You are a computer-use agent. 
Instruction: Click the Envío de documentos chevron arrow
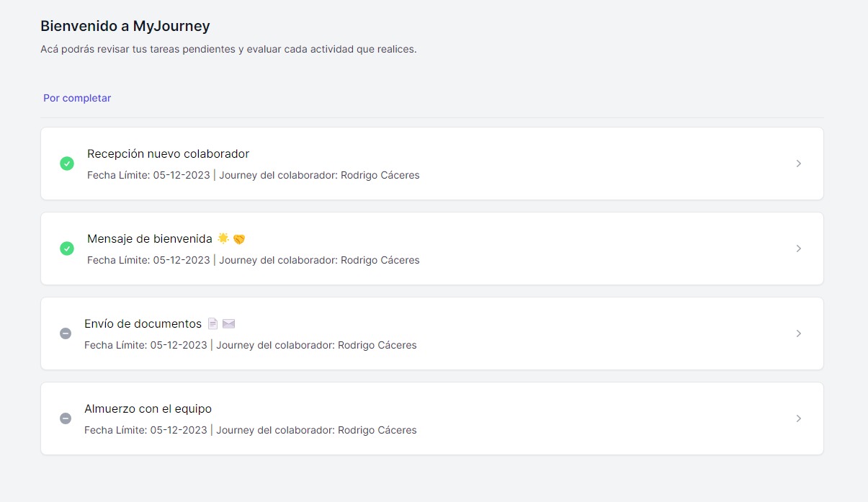[x=798, y=333]
